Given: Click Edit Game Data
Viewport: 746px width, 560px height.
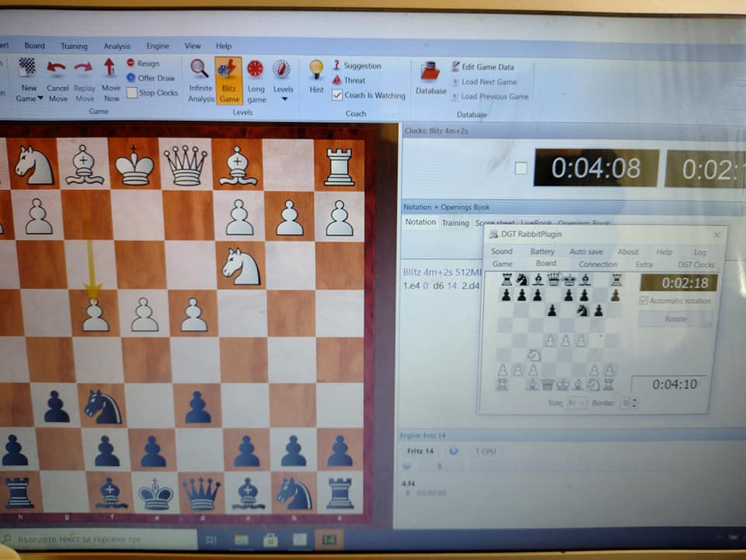Looking at the screenshot, I should point(487,67).
